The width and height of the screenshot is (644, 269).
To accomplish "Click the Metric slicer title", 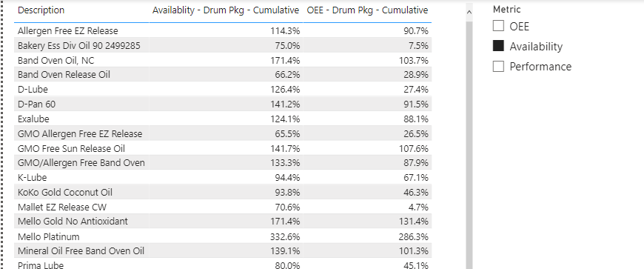I will pyautogui.click(x=507, y=9).
